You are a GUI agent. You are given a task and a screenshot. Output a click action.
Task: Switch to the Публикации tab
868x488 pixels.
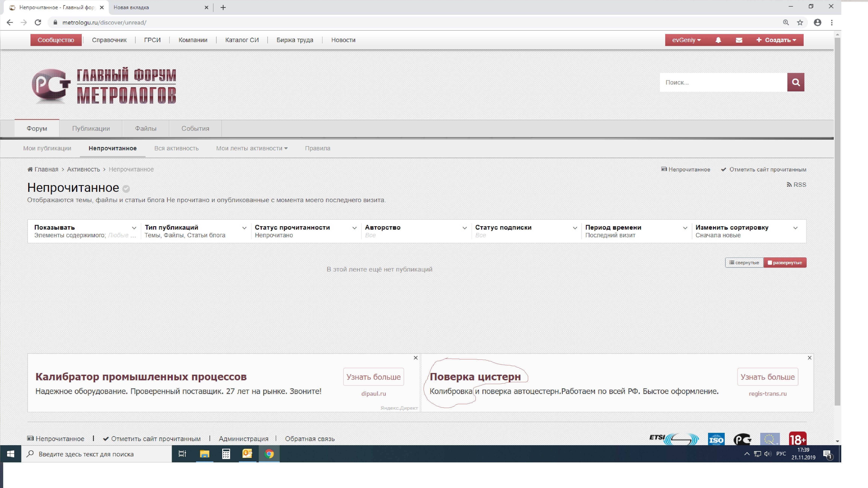point(91,128)
